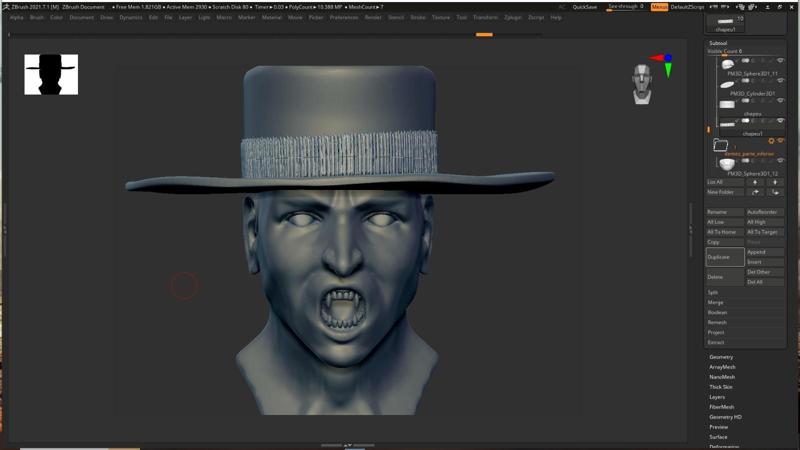The height and width of the screenshot is (450, 800).
Task: Toggle the switch on PM3D_Sphere3D1_12 row
Action: (745, 161)
